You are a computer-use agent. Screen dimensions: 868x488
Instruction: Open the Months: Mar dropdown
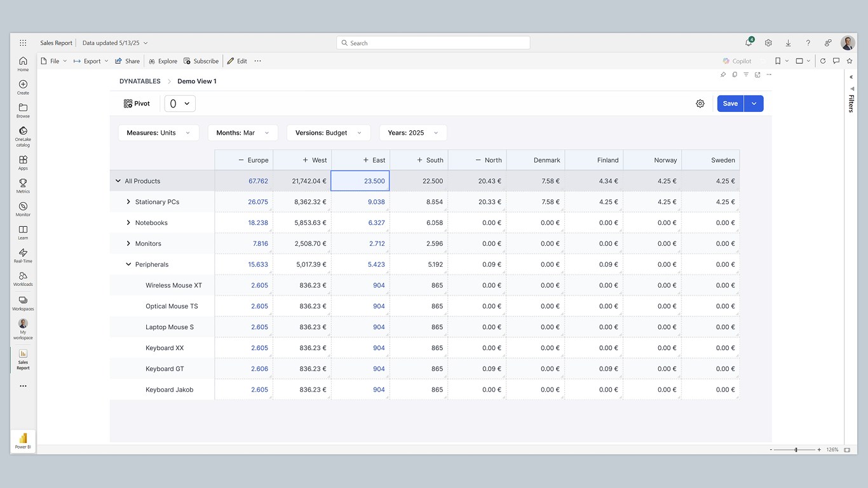pos(243,133)
